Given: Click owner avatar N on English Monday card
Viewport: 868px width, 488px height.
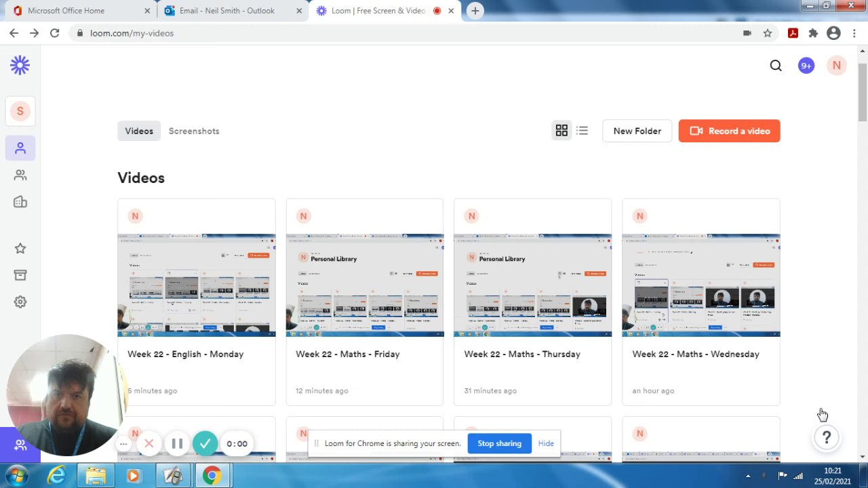Looking at the screenshot, I should coord(135,216).
